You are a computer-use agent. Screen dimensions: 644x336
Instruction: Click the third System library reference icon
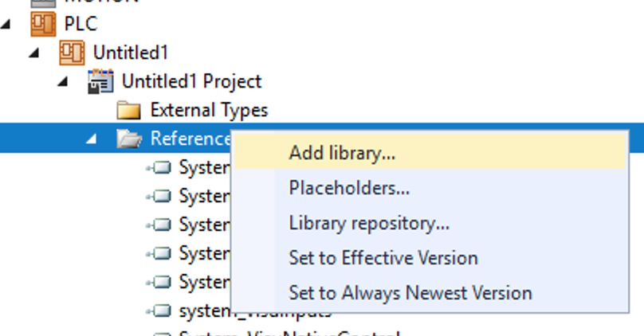(159, 225)
